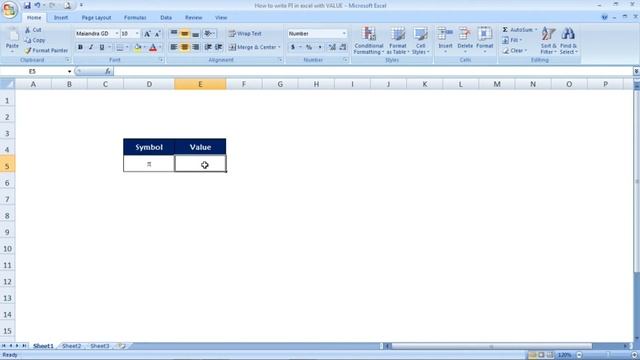
Task: Middle align the cell contents
Action: (185, 34)
